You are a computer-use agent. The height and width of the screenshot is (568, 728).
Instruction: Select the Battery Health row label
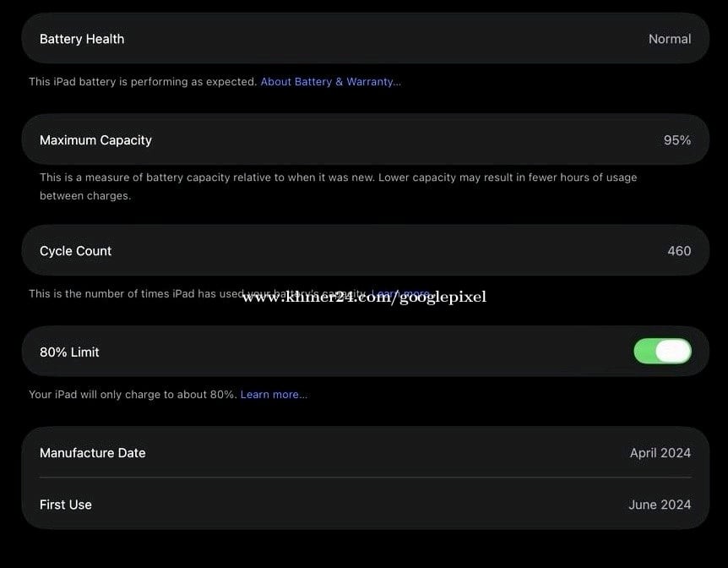tap(82, 39)
